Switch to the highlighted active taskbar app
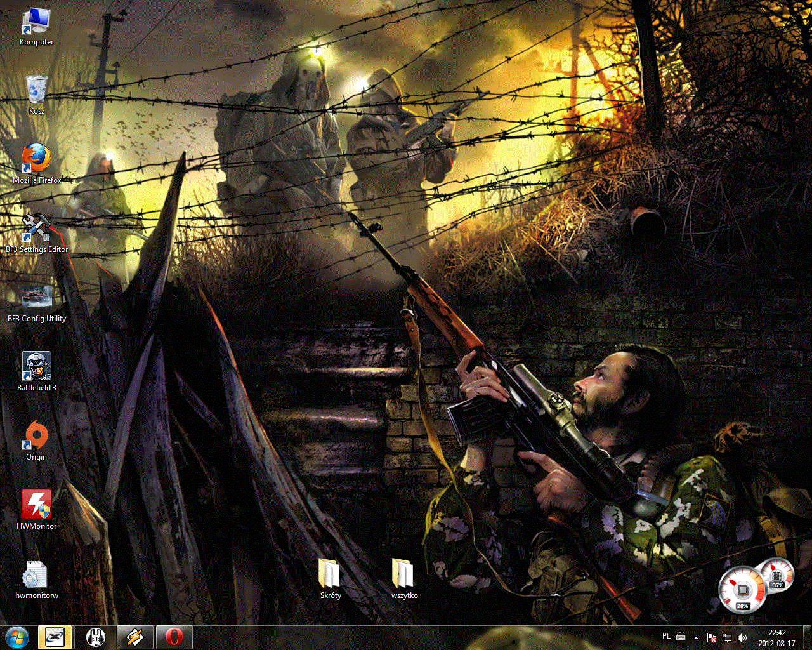 (x=55, y=637)
